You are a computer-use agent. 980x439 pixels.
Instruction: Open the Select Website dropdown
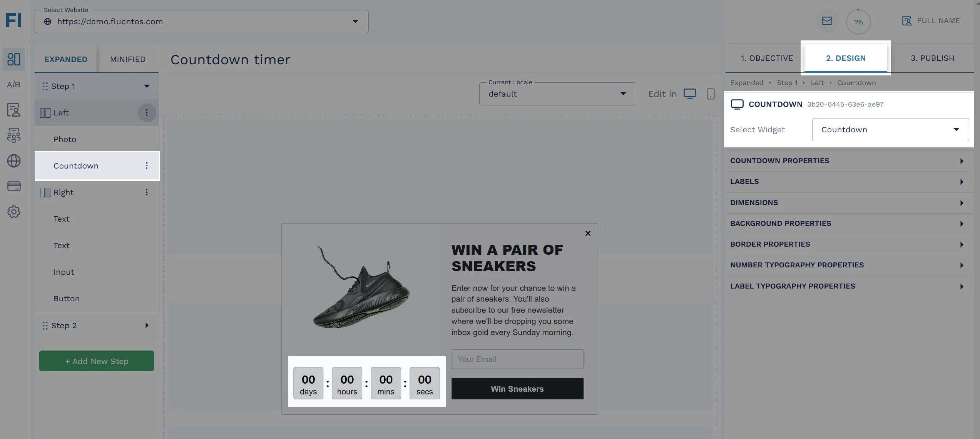coord(201,22)
